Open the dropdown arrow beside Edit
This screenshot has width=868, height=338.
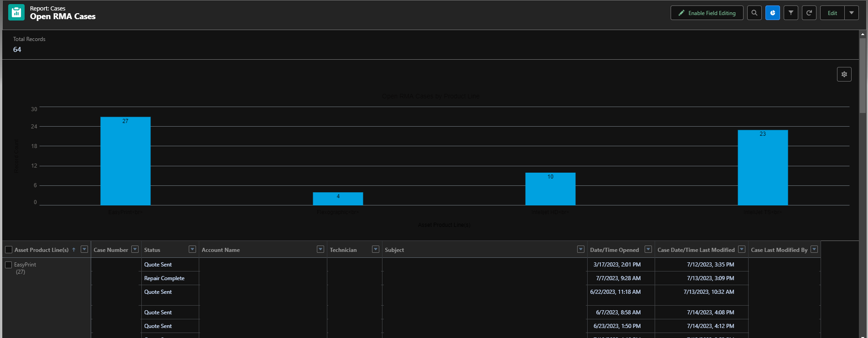[852, 13]
